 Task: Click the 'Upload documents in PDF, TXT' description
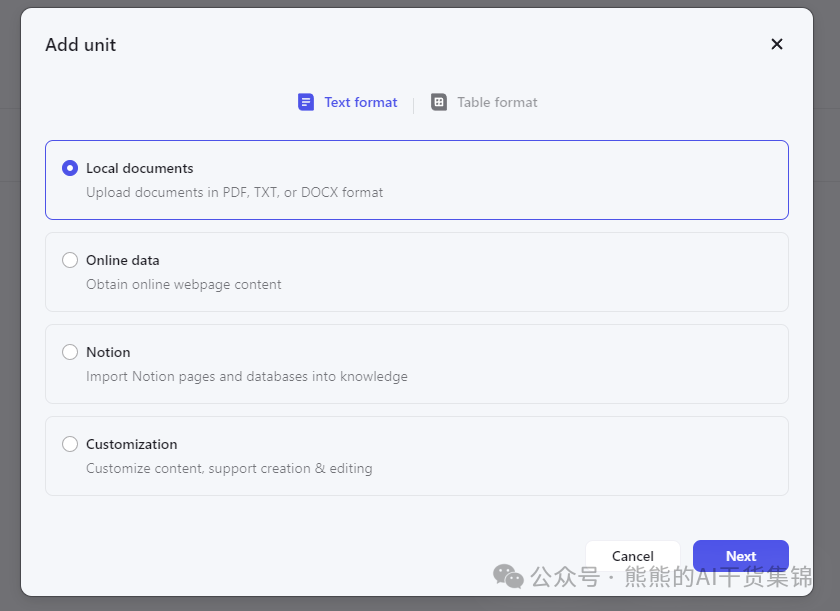coord(234,192)
